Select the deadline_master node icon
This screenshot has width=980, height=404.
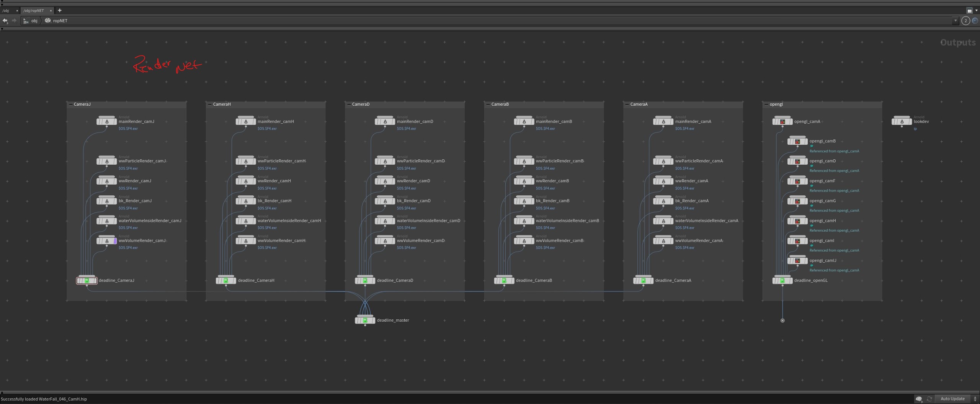(x=365, y=320)
